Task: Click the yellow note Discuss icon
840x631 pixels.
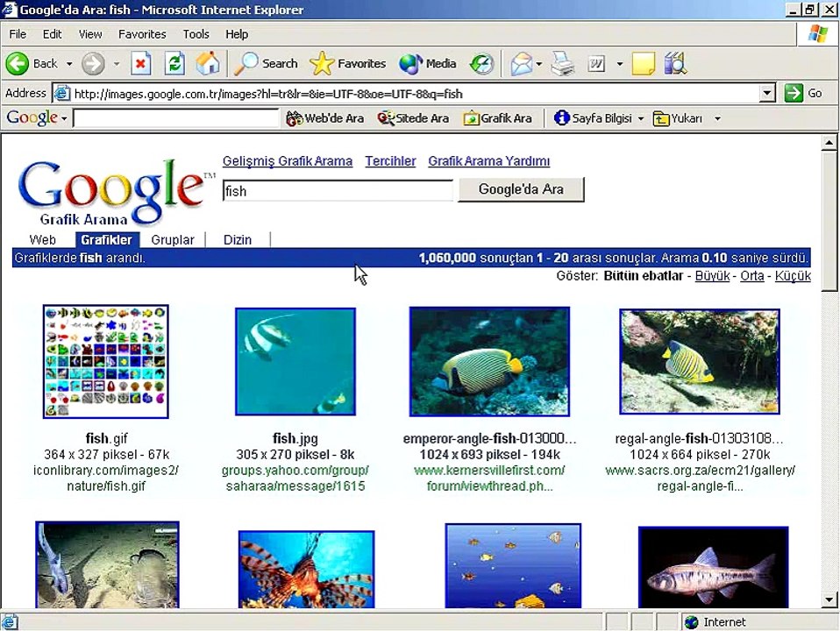Action: 643,64
